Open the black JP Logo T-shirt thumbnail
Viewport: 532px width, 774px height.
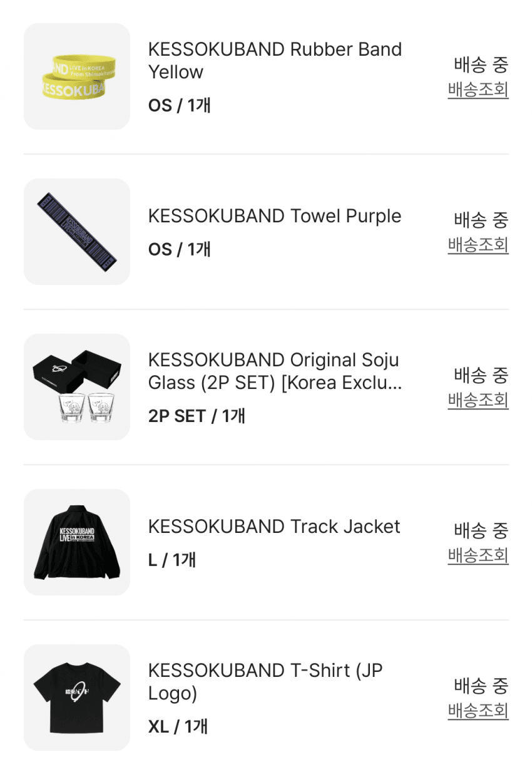point(76,698)
